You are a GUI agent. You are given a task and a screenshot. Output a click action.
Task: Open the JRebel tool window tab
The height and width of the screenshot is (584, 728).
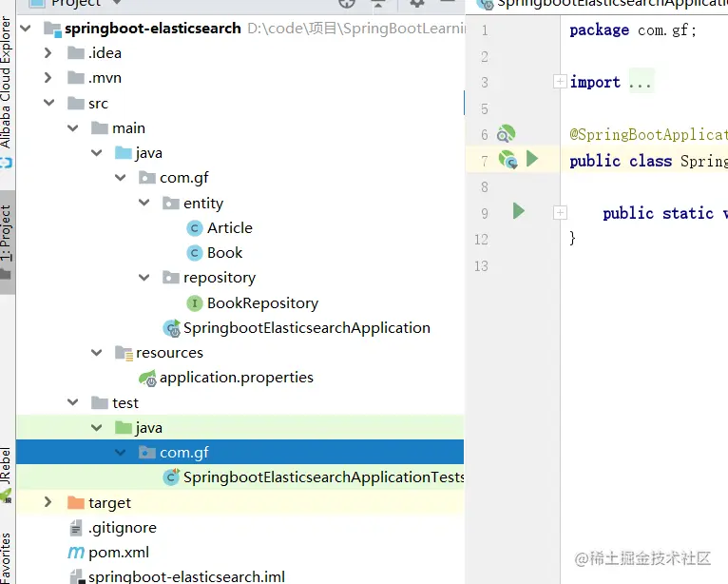pyautogui.click(x=6, y=467)
